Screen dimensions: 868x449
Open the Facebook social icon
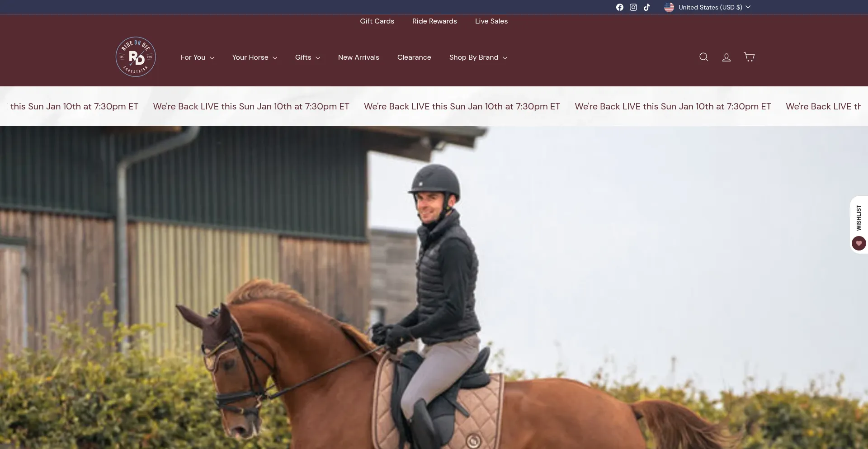pyautogui.click(x=620, y=7)
